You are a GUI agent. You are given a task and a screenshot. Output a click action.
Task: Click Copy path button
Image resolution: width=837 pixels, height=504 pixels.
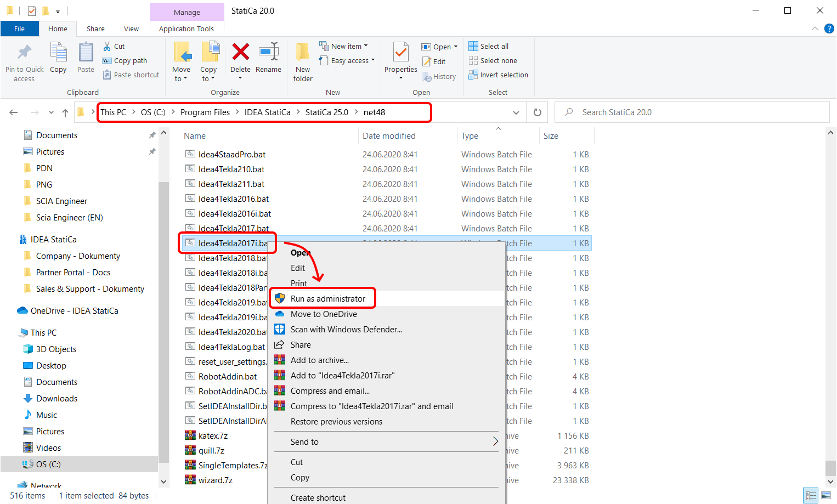(x=130, y=60)
